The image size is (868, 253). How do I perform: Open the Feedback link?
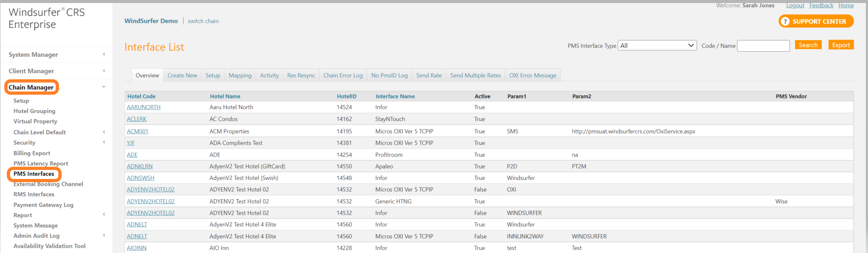click(821, 6)
